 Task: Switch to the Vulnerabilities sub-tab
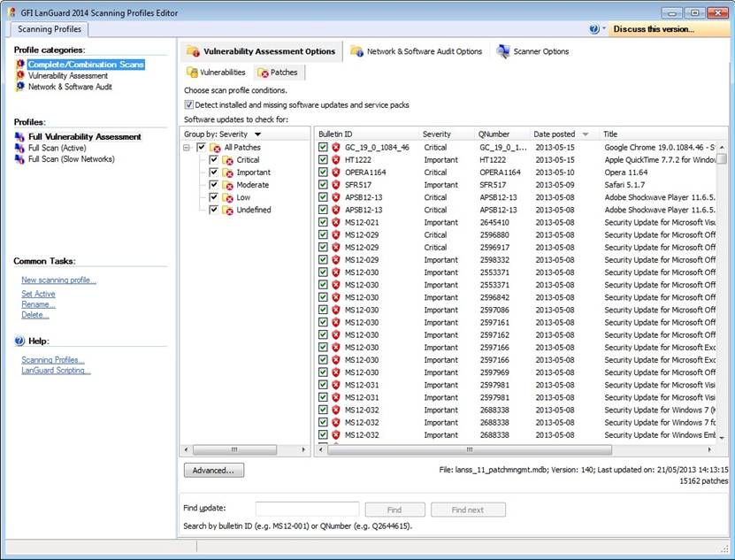216,73
